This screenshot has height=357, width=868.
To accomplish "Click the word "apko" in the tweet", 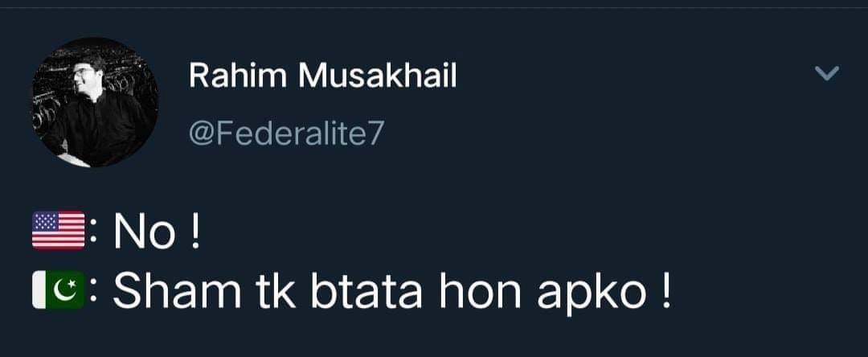I will [x=592, y=295].
